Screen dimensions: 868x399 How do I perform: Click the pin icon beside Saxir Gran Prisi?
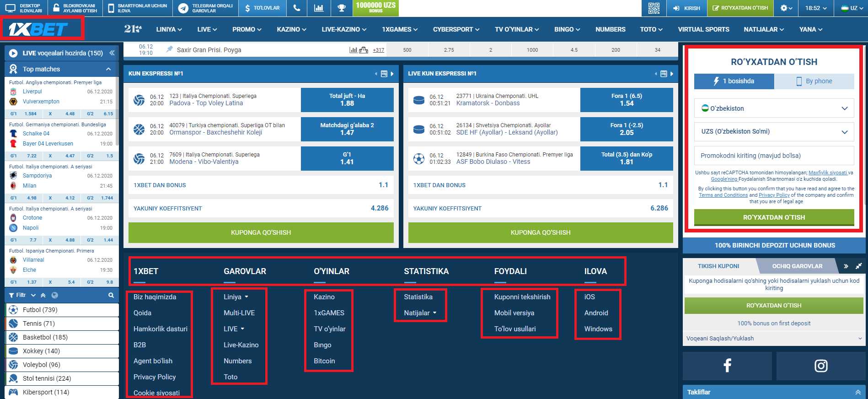coord(170,49)
